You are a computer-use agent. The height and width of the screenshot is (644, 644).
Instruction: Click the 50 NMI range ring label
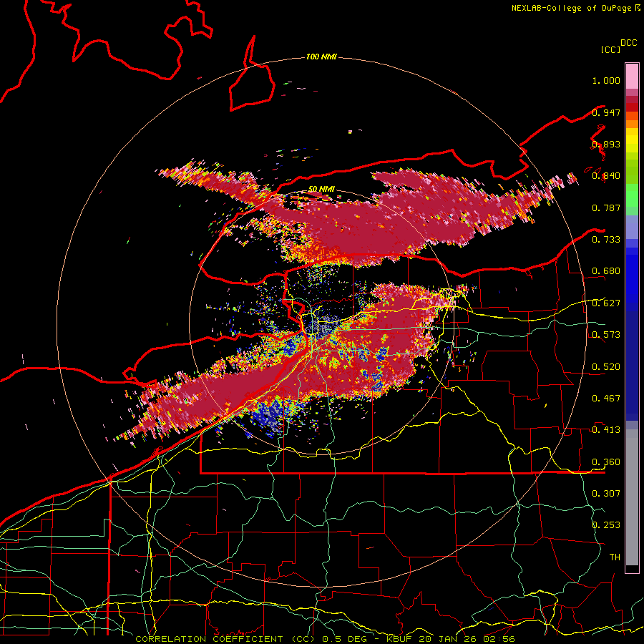click(x=321, y=190)
